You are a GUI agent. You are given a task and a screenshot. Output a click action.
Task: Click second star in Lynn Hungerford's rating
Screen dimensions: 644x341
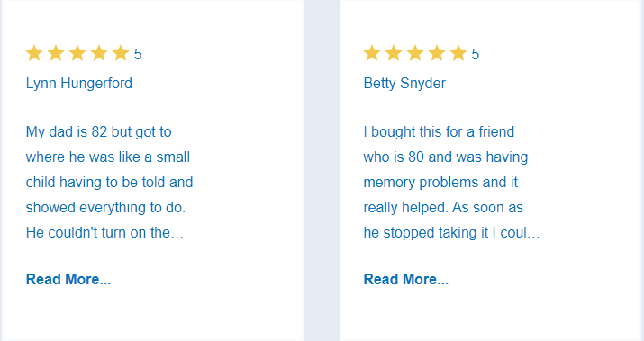tap(56, 53)
